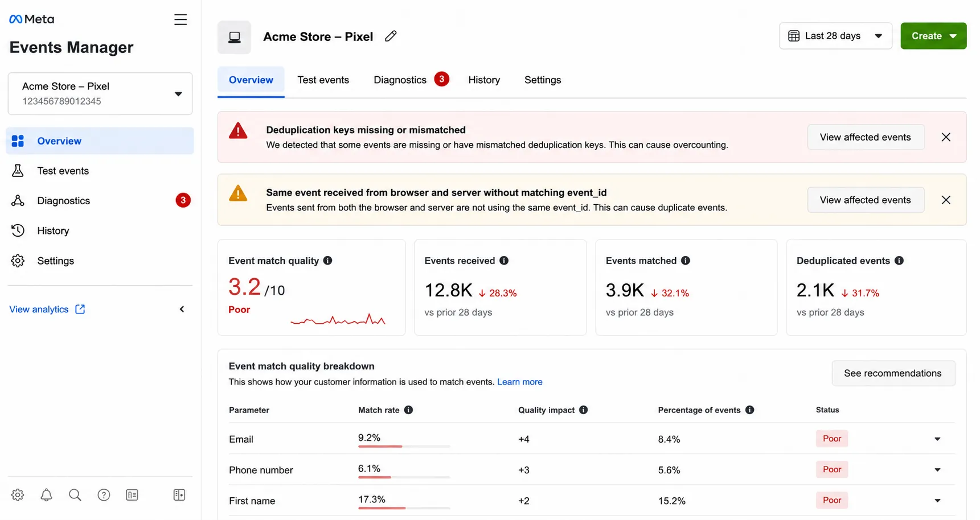Click the sidebar panel toggle icon
980x520 pixels.
coord(179,495)
